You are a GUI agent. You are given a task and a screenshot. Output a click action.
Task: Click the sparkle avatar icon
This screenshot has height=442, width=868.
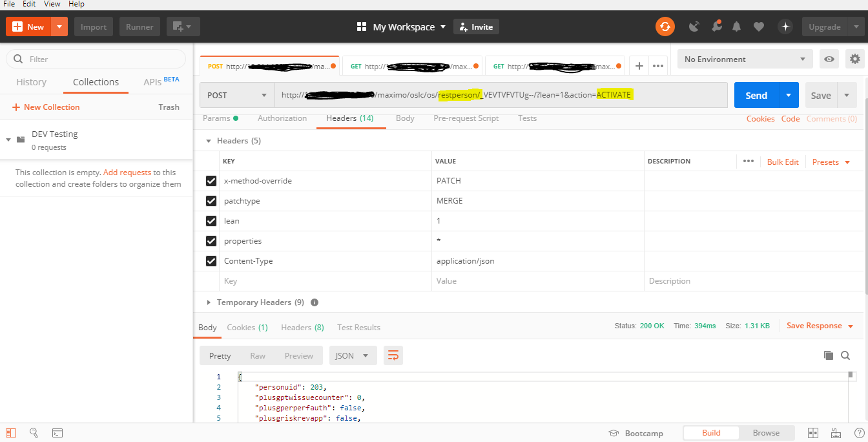(x=785, y=26)
